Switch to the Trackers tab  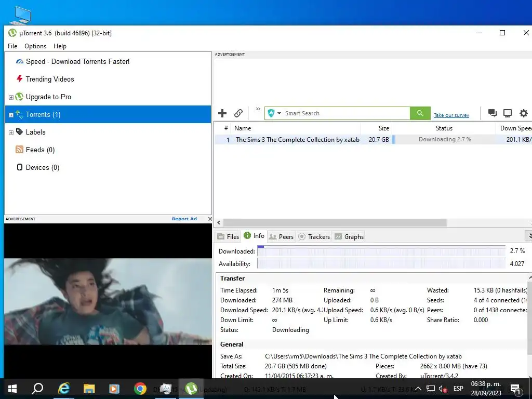point(314,236)
